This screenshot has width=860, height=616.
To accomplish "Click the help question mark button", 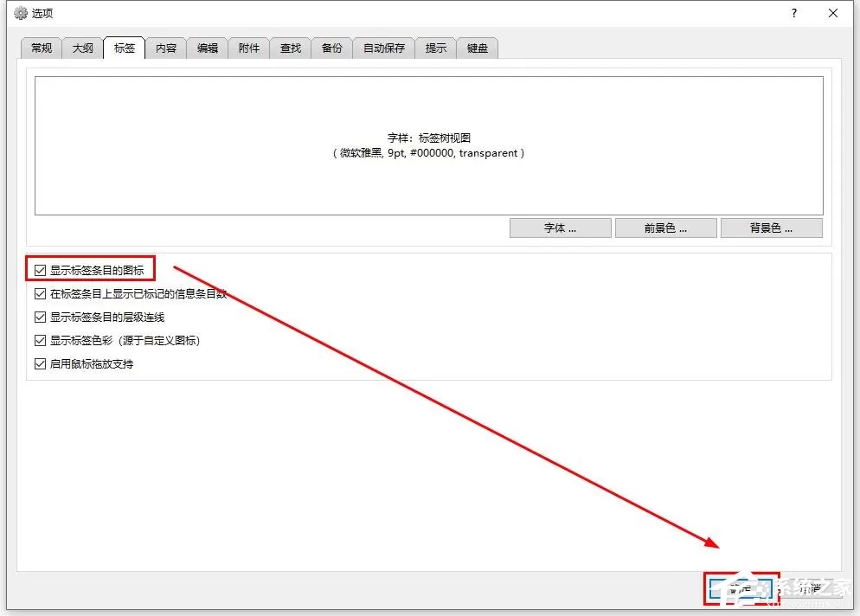I will pos(794,13).
